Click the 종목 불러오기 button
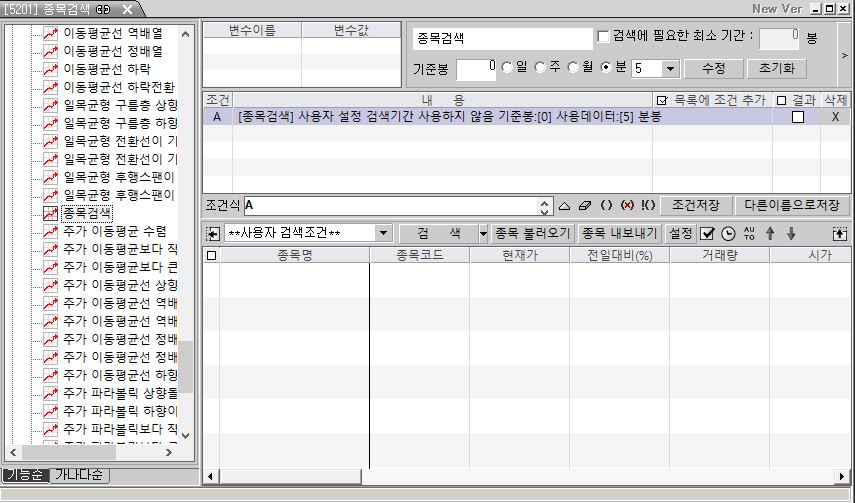Image resolution: width=855 pixels, height=503 pixels. click(x=532, y=233)
